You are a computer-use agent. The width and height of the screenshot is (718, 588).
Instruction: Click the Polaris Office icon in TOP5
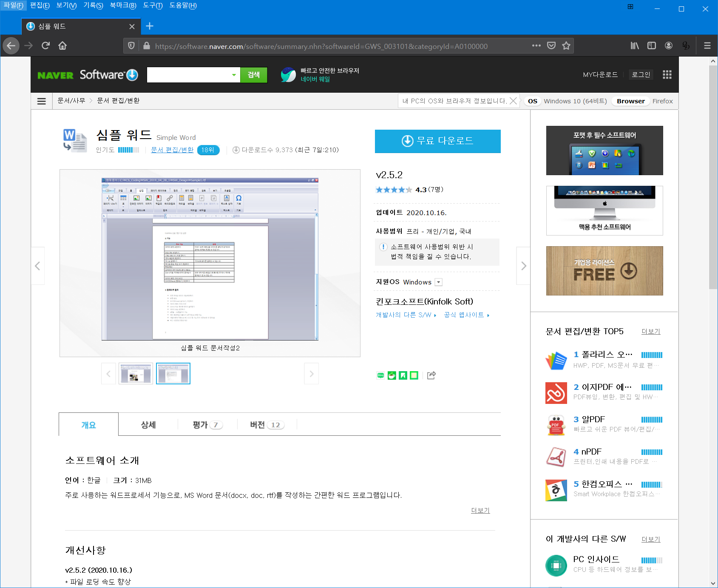tap(556, 361)
